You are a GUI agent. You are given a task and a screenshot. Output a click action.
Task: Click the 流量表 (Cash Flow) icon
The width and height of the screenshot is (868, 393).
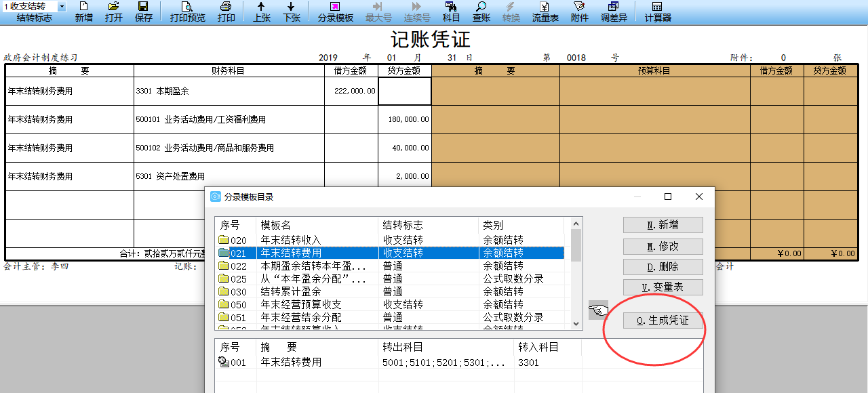545,12
